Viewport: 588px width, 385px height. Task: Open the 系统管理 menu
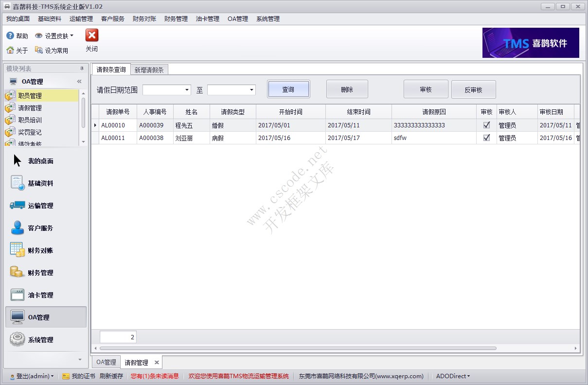tap(268, 19)
